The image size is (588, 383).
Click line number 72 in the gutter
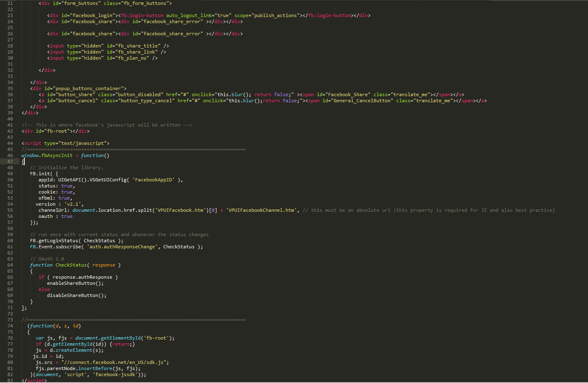pos(10,314)
